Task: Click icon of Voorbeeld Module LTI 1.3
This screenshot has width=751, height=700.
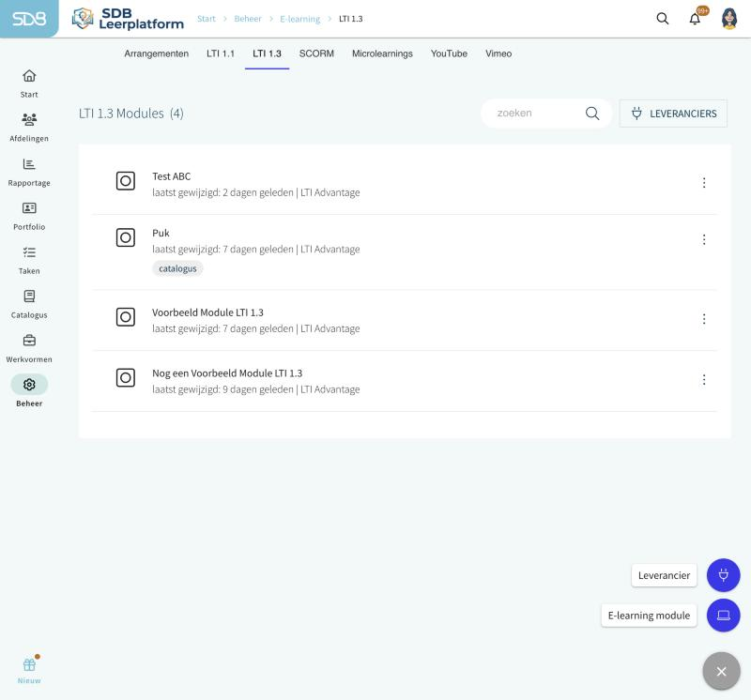Action: (x=126, y=317)
